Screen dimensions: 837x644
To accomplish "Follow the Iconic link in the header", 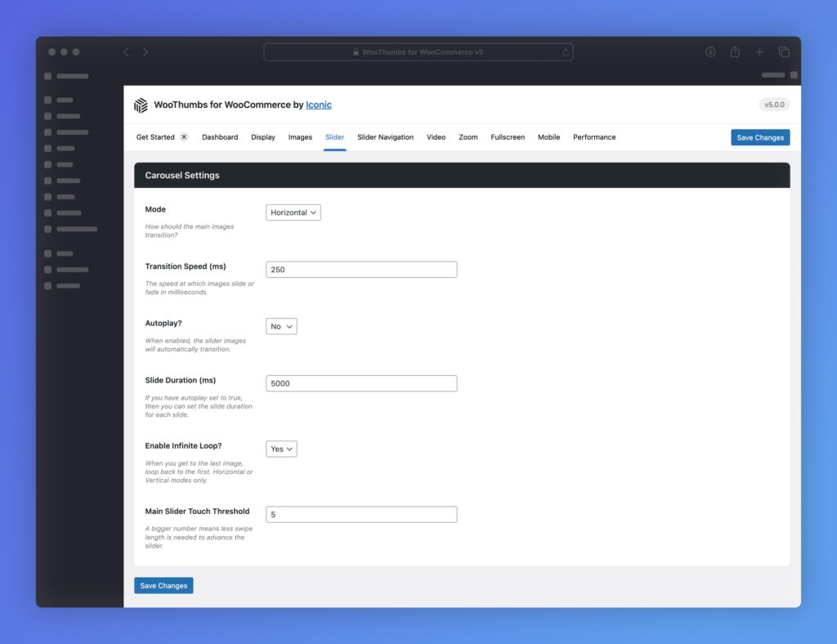I will [318, 105].
